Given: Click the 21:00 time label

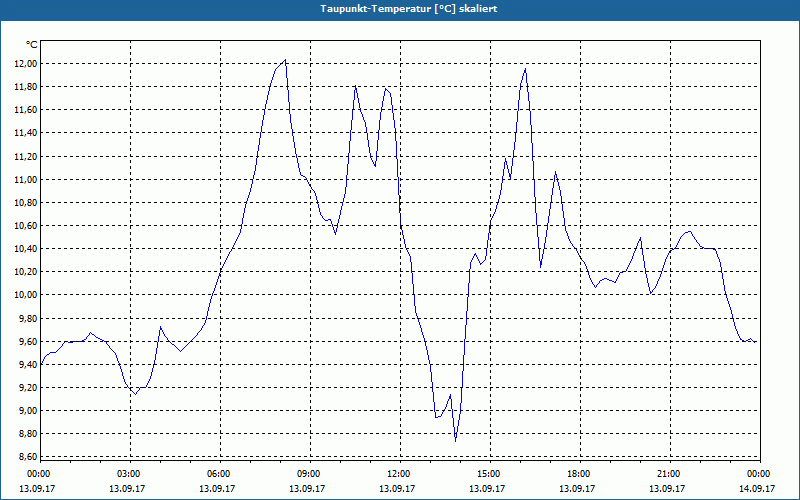Looking at the screenshot, I should (x=667, y=474).
